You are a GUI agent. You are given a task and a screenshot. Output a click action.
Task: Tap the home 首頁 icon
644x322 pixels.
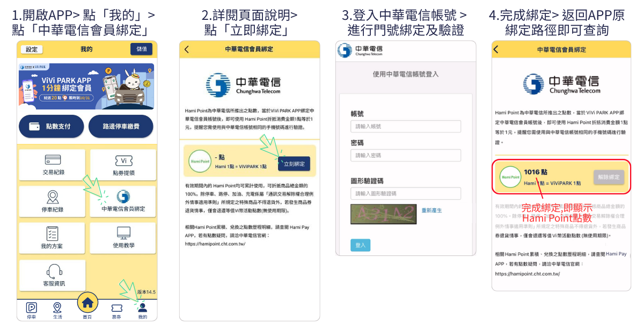click(87, 304)
